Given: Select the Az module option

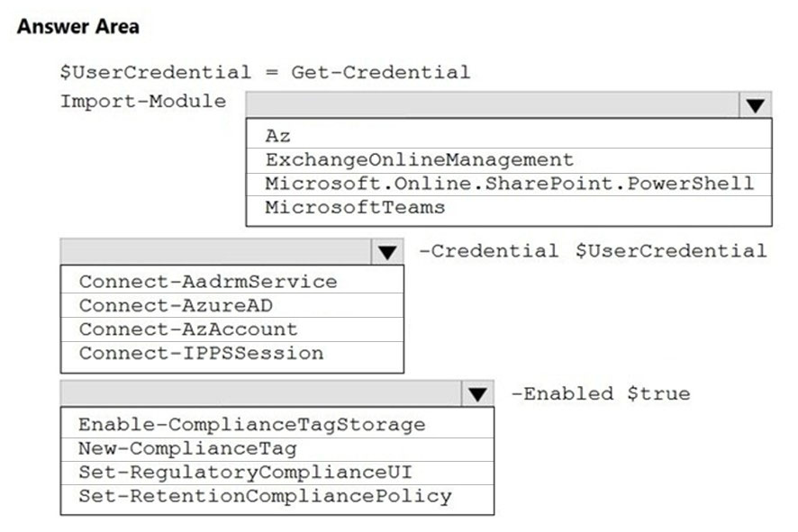Looking at the screenshot, I should pos(509,136).
